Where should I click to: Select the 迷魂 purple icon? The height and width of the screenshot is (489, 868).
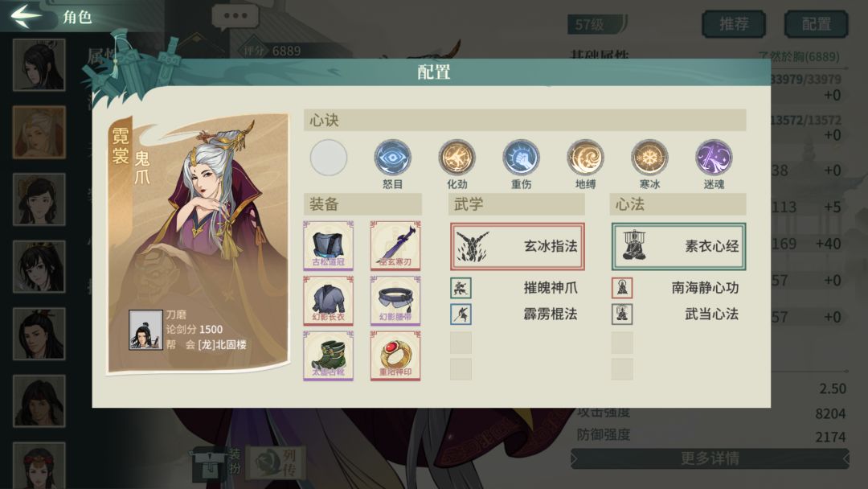tap(714, 158)
